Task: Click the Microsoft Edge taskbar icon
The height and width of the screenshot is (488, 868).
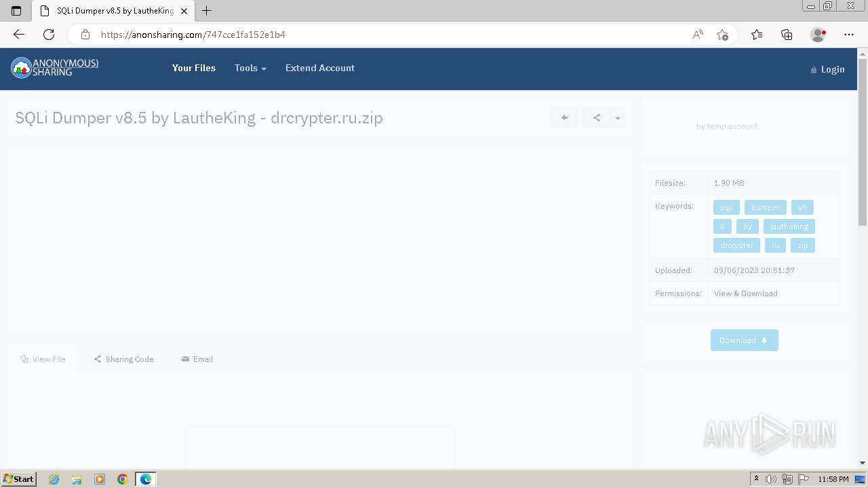Action: (146, 479)
